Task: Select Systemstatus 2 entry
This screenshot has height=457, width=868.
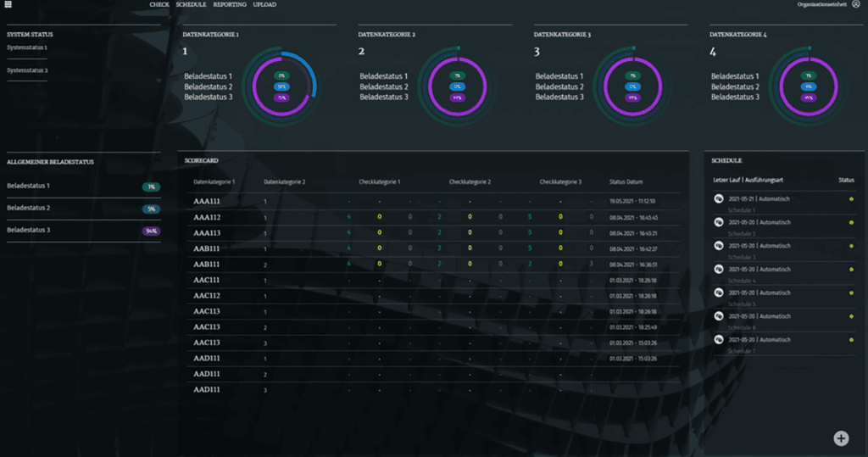Action: (x=27, y=70)
